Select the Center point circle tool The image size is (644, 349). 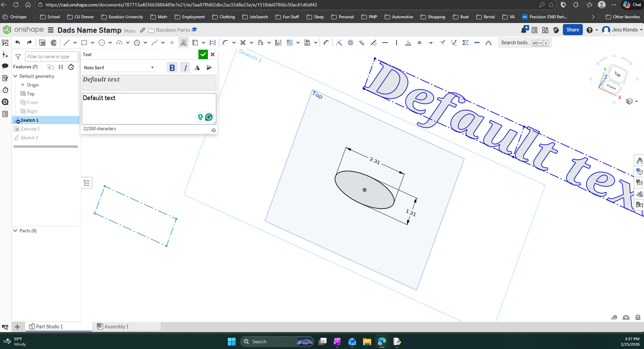(102, 43)
